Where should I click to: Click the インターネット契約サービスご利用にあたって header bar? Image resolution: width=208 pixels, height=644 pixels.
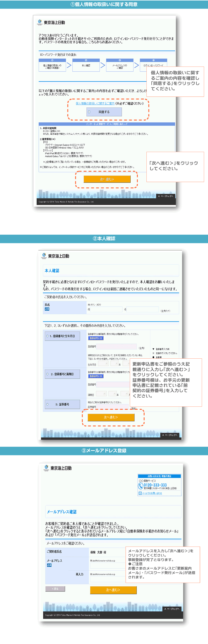(107, 124)
